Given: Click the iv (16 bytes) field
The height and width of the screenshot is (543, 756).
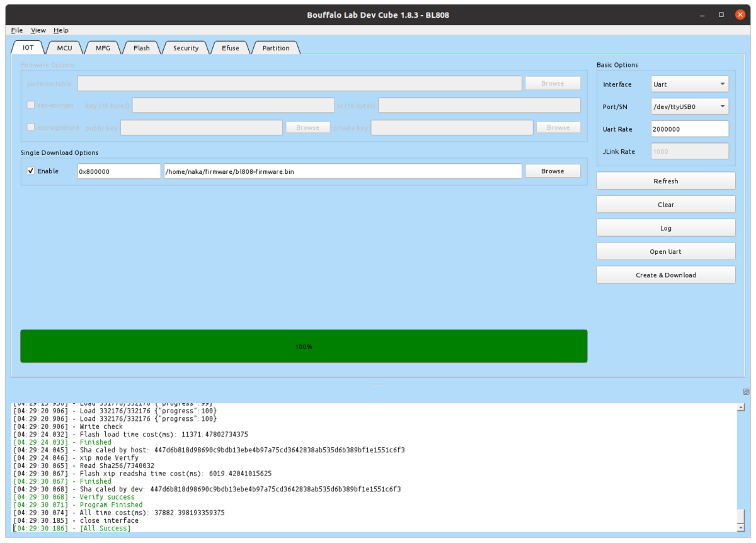Looking at the screenshot, I should pos(479,105).
